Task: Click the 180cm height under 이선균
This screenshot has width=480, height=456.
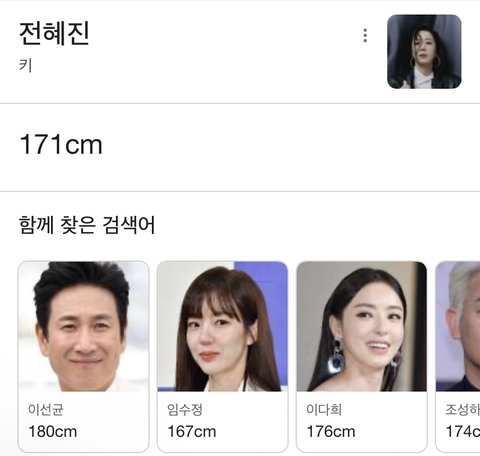Action: (53, 431)
